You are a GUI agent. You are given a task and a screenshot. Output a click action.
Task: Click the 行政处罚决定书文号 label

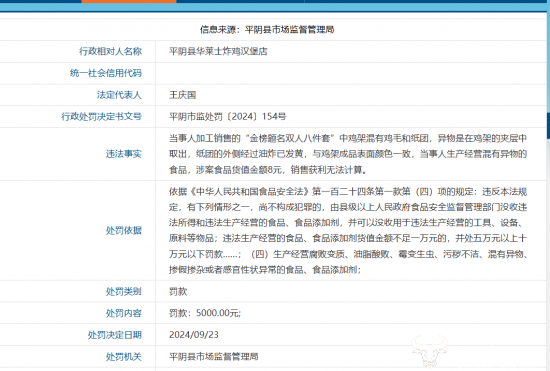(101, 116)
